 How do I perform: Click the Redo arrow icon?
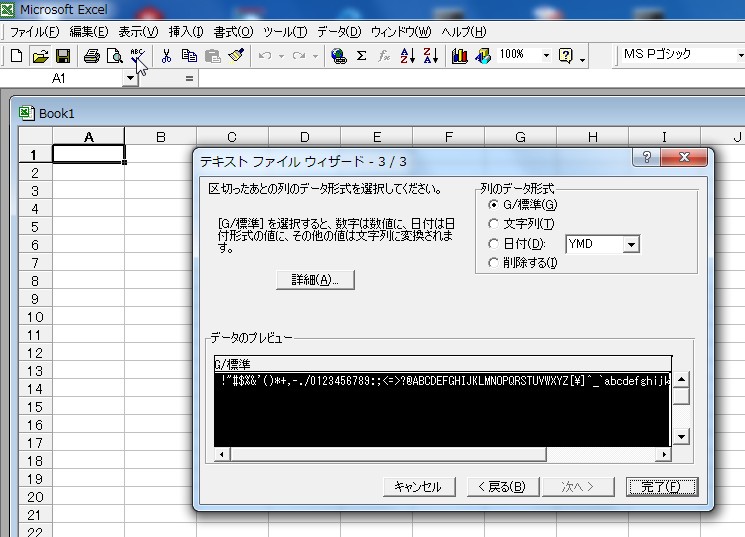(299, 56)
